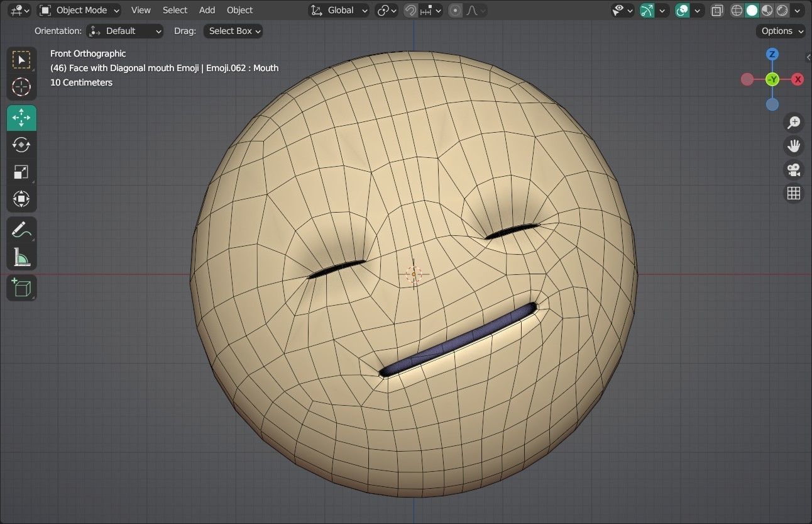Viewport: 812px width, 524px height.
Task: Open the editor type selector
Action: 19,10
